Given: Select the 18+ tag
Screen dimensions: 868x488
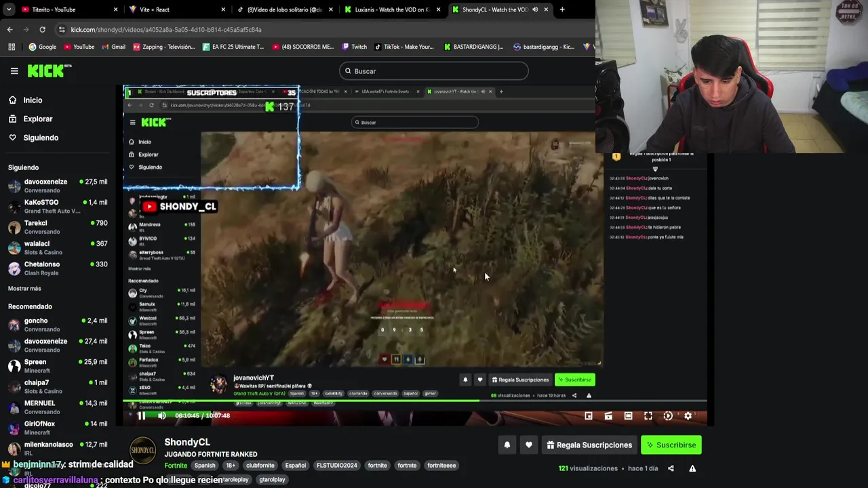Looking at the screenshot, I should [231, 466].
